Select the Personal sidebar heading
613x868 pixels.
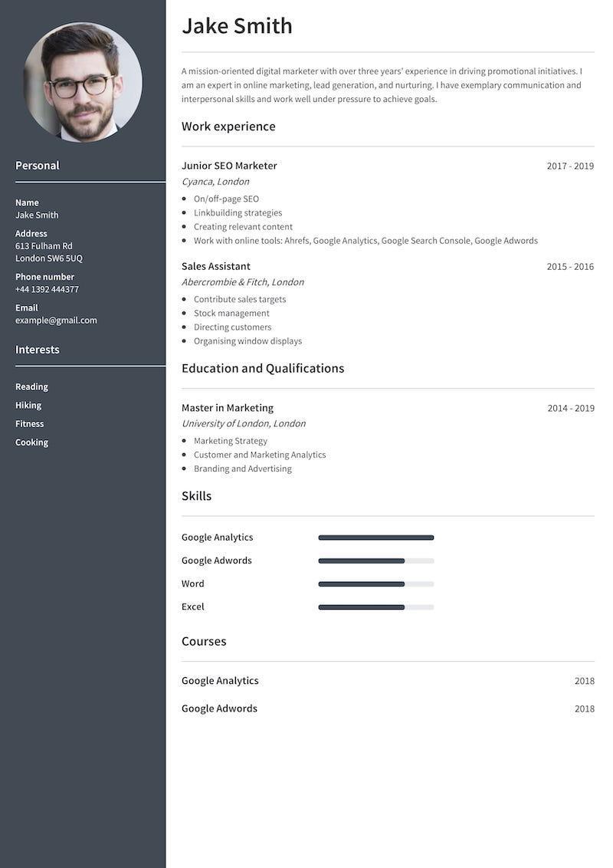click(37, 166)
